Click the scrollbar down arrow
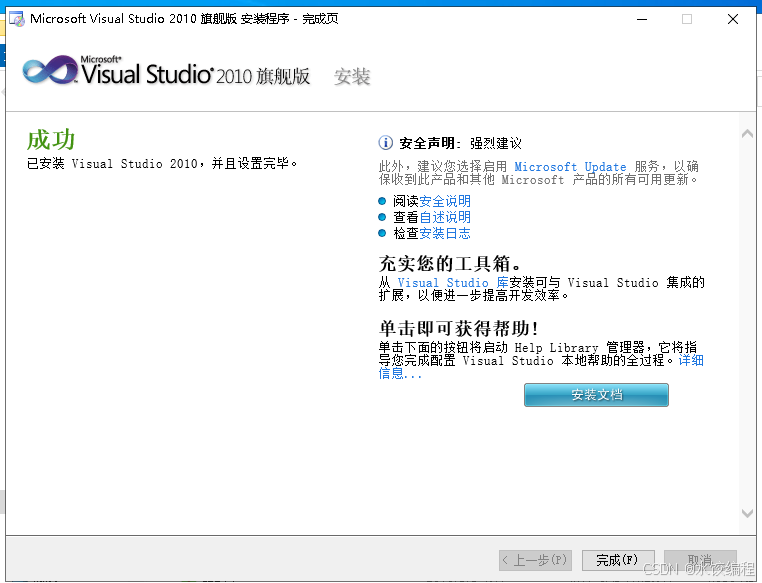Screen dimensions: 762x583 click(x=747, y=513)
